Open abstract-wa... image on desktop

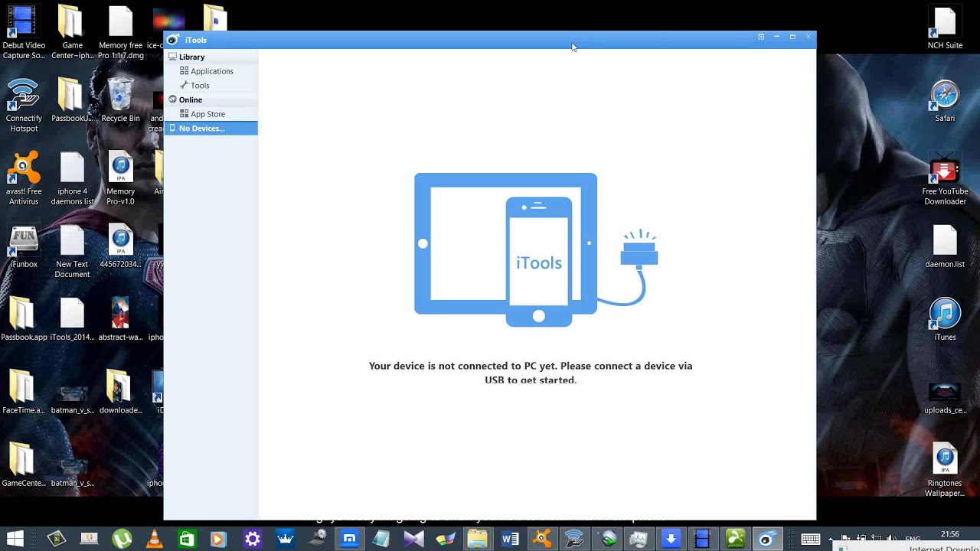120,319
